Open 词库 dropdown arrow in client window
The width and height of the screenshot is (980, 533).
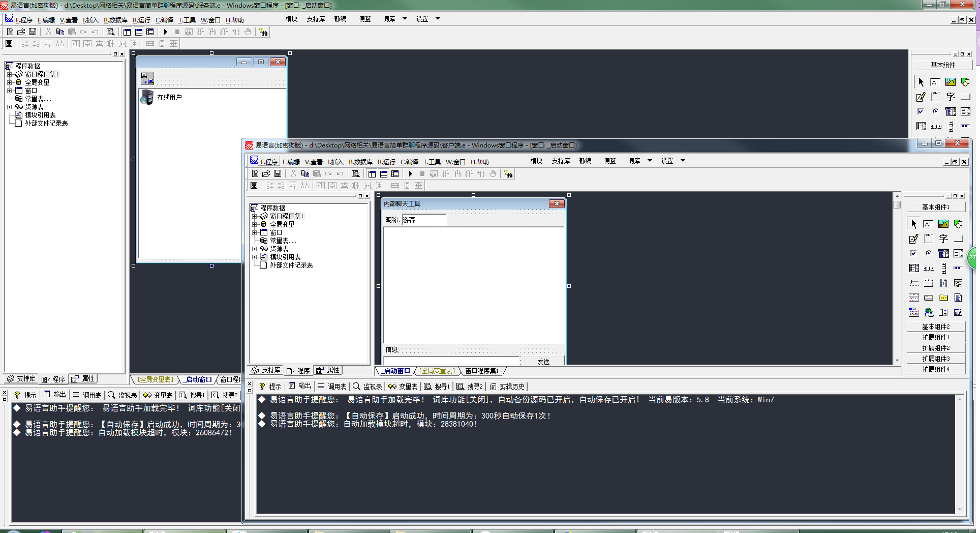click(650, 161)
